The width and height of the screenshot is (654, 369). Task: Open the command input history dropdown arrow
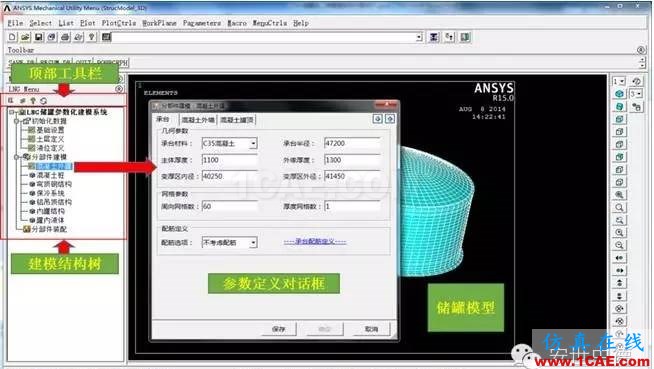(x=419, y=37)
